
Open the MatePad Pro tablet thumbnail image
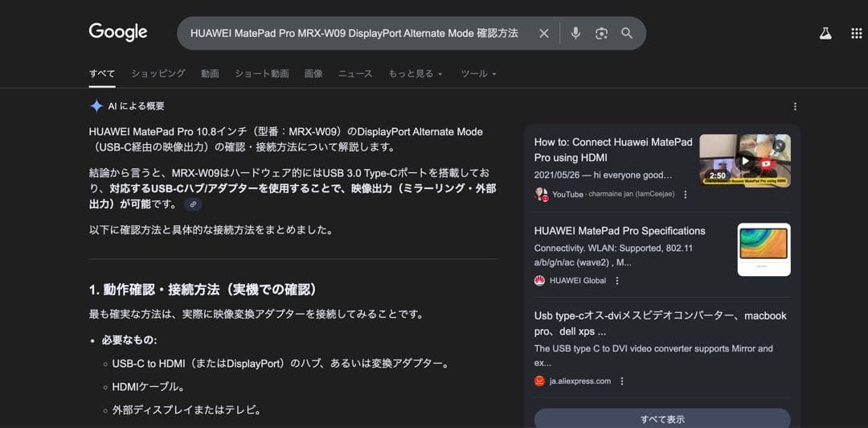[x=764, y=249]
